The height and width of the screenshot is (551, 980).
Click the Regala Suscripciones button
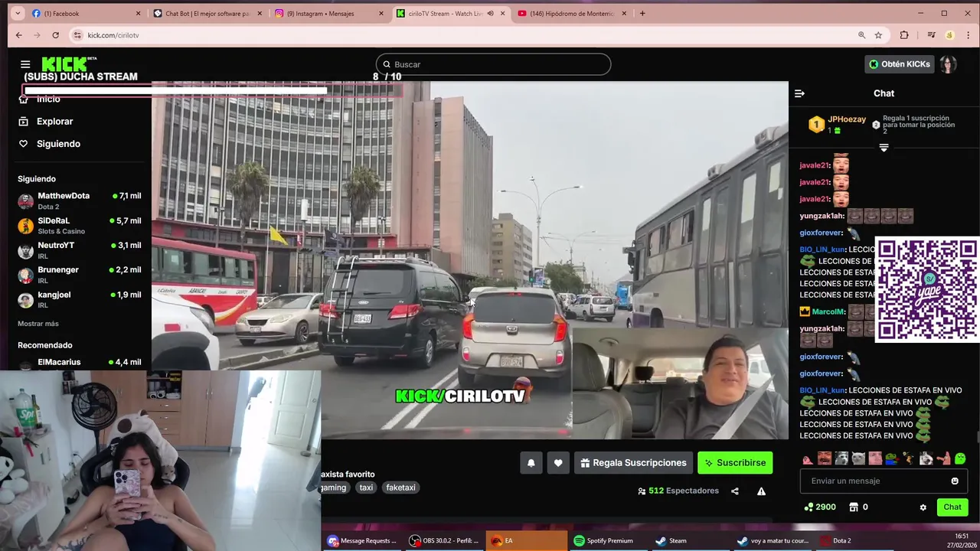[x=633, y=463]
